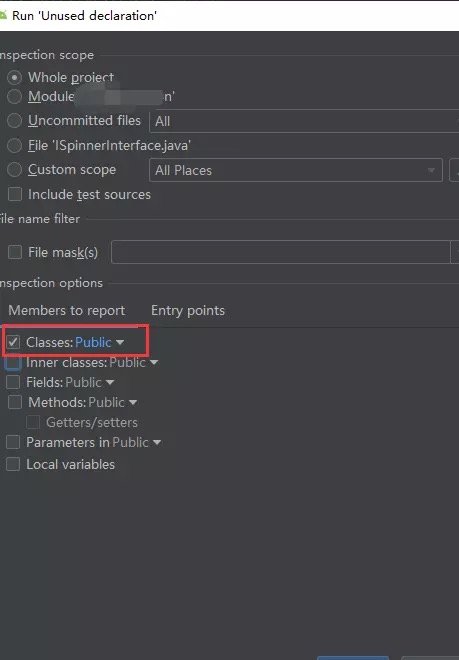
Task: Click the Android icon in the title bar
Action: pyautogui.click(x=3, y=16)
